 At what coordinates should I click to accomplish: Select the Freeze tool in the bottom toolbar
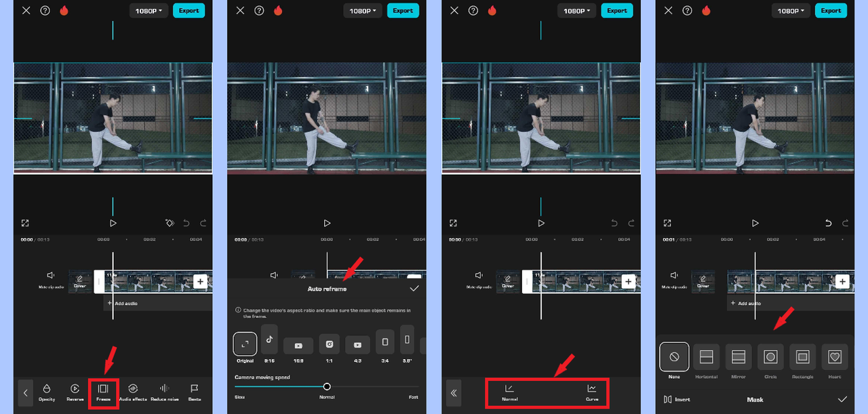point(103,392)
